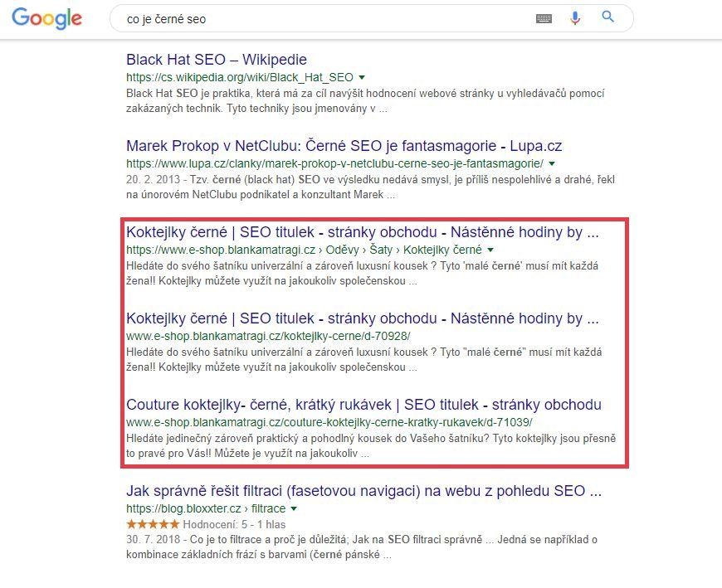Open the 'Jak správně řešit filtraci' result
The width and height of the screenshot is (722, 588).
[x=363, y=491]
